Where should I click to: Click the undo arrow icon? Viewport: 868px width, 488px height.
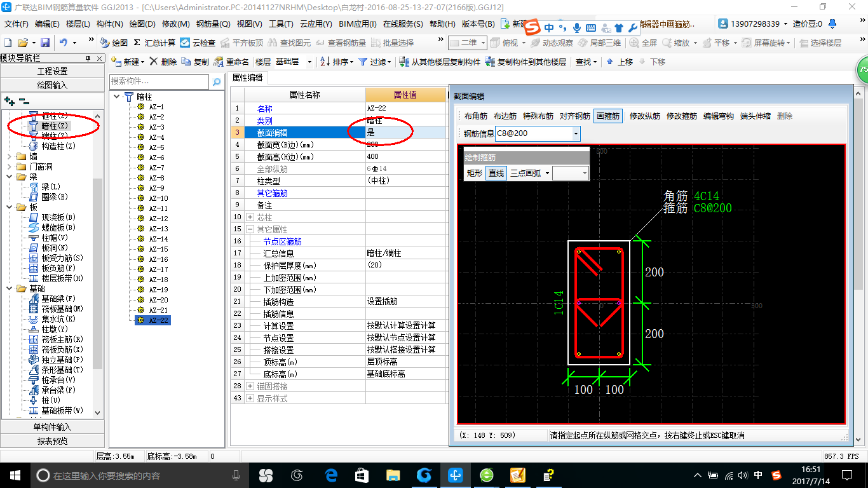[64, 43]
